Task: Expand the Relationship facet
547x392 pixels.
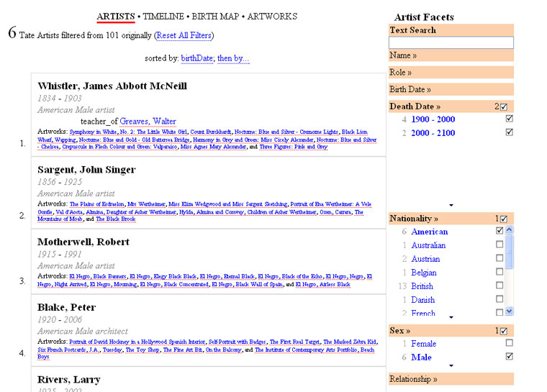Action: 413,379
